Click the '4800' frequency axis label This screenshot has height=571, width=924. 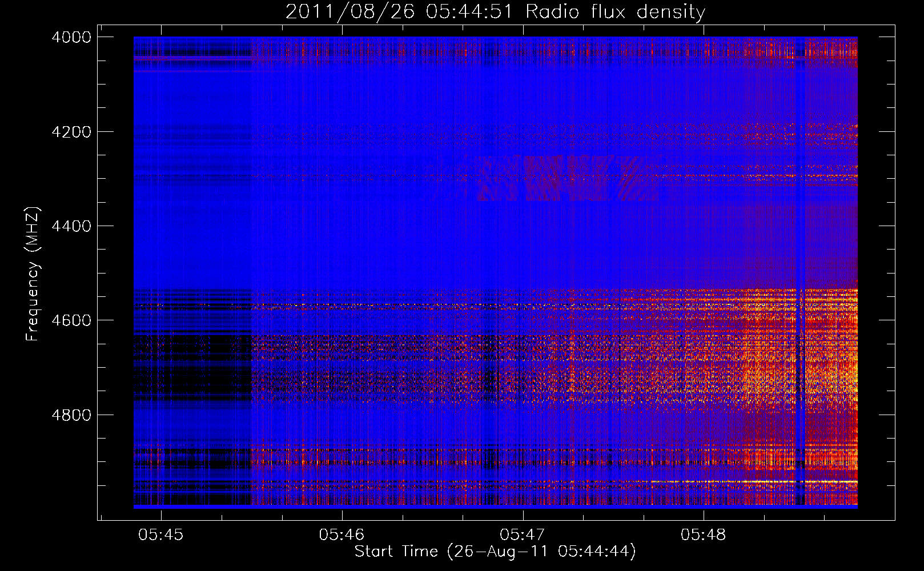[71, 415]
